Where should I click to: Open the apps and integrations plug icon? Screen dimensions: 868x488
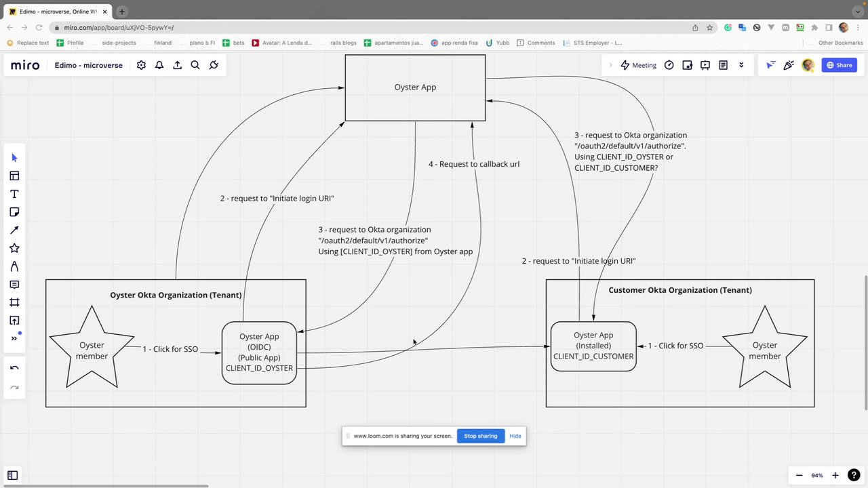214,65
